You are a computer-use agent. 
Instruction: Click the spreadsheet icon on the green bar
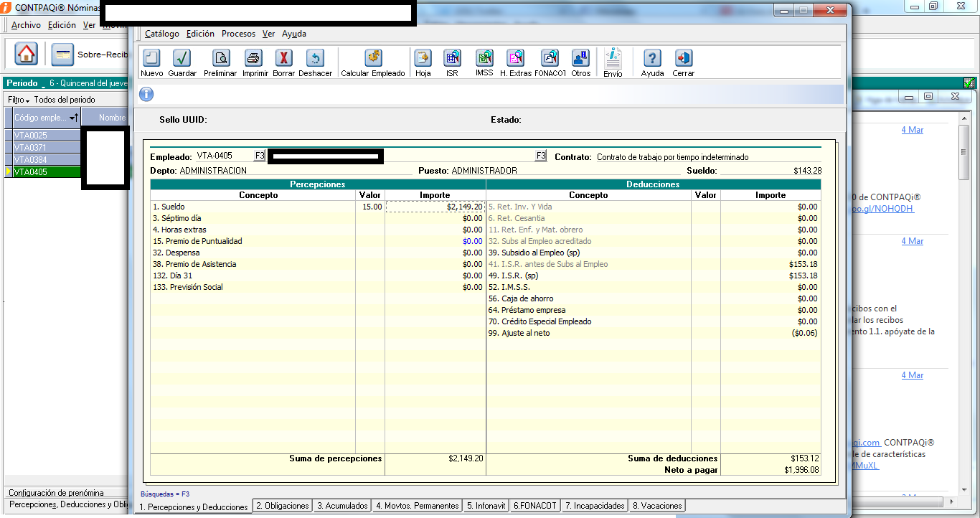969,83
